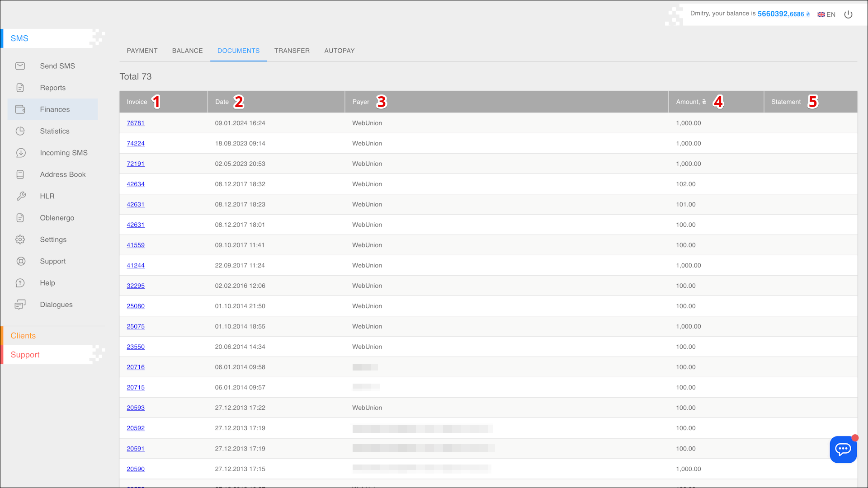
Task: Open the Transfer tab
Action: tap(292, 51)
